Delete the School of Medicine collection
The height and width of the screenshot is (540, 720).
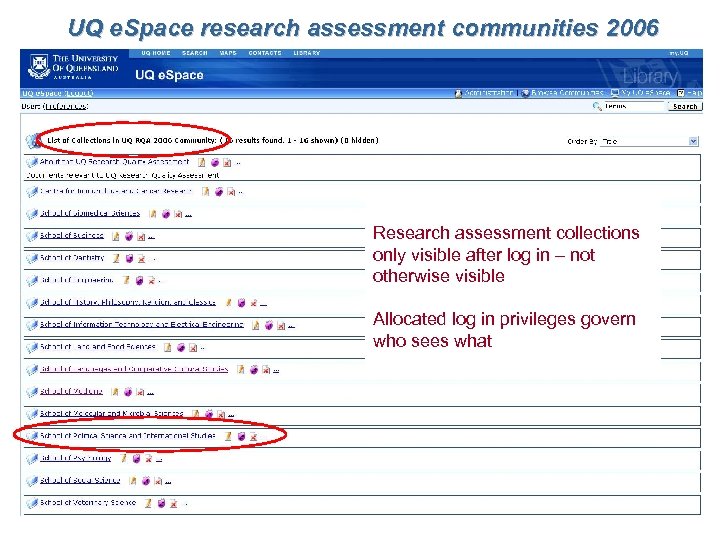(141, 392)
